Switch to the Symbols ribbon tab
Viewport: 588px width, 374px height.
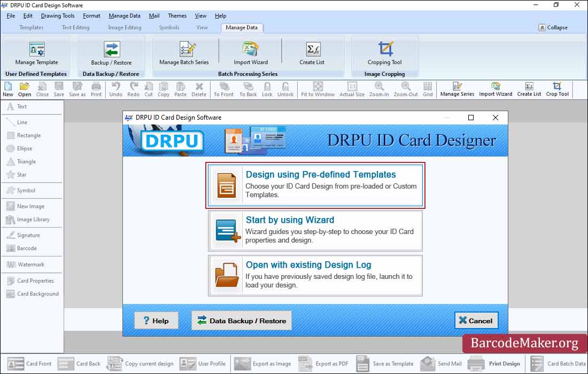click(x=169, y=27)
